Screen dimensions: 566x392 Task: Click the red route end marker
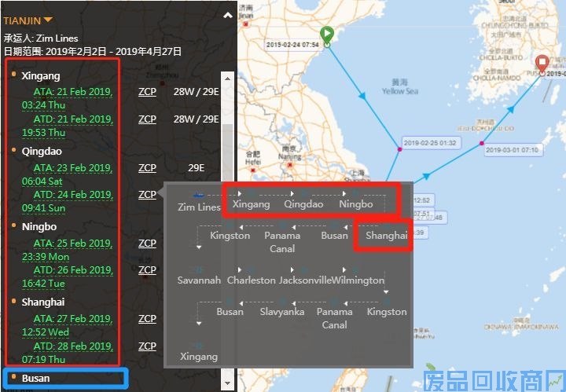coord(542,63)
